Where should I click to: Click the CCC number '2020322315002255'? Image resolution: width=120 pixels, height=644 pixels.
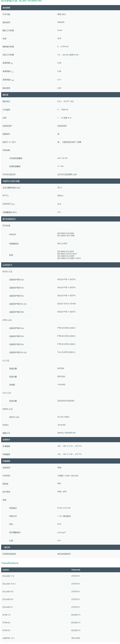click(66, 401)
